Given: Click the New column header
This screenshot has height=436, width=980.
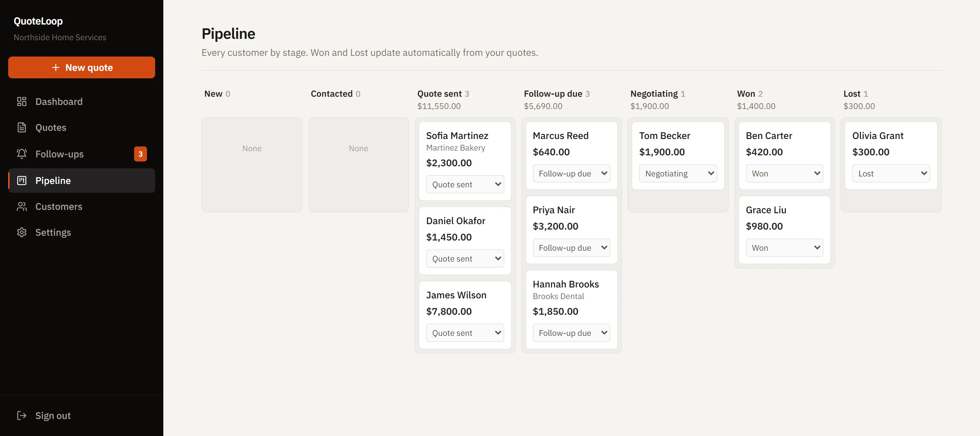Looking at the screenshot, I should point(213,94).
